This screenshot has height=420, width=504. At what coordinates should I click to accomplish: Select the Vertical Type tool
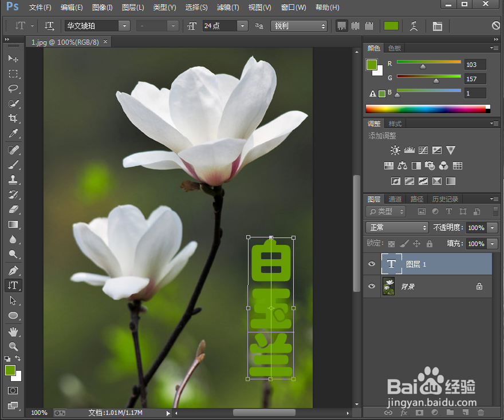tap(13, 285)
